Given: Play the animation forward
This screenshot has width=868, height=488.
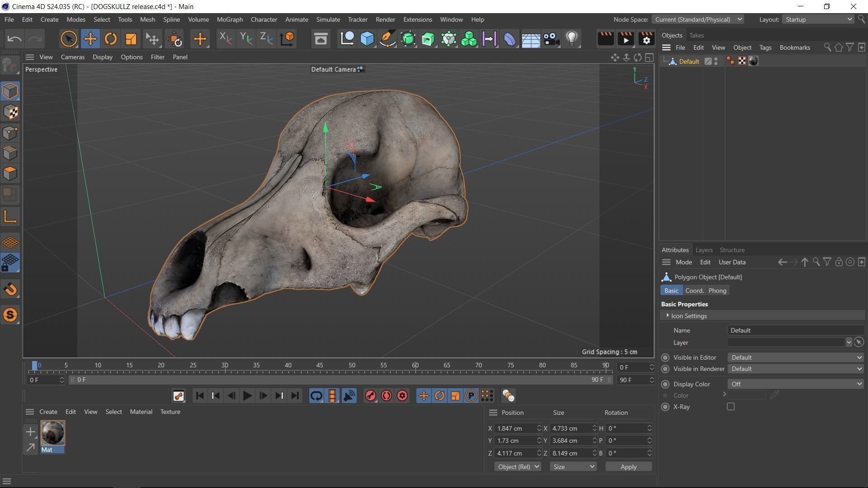Looking at the screenshot, I should tap(247, 396).
